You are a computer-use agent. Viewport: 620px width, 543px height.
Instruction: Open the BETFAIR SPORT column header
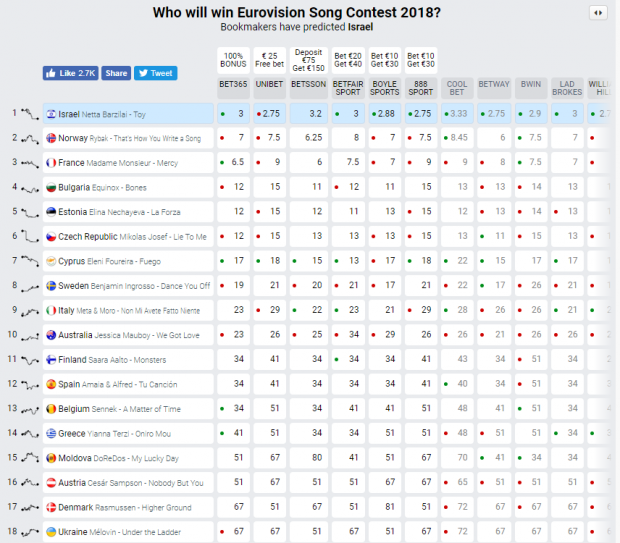pyautogui.click(x=348, y=88)
